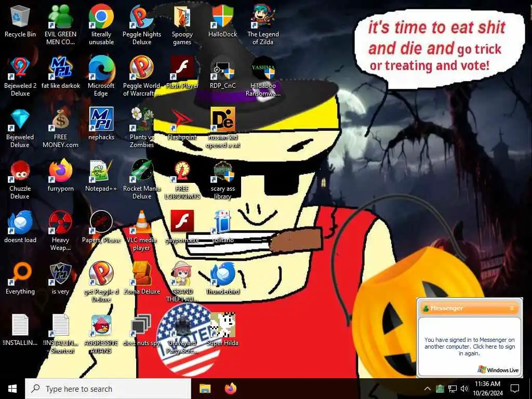Select the !INSTALLIN... text file
Screen dimensions: 532x399
pos(20,325)
